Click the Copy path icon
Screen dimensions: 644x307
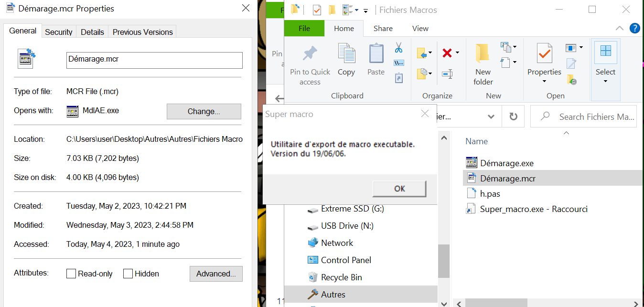pyautogui.click(x=399, y=63)
